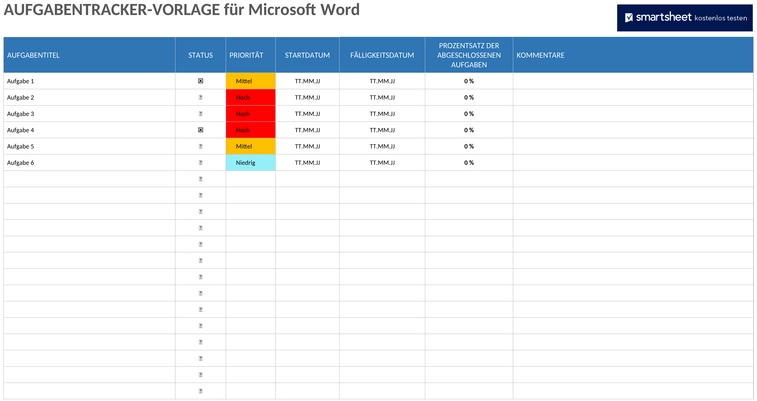The image size is (757, 401).
Task: Choose the Hoch priority cell in Aufgabe 4 row
Action: (251, 130)
